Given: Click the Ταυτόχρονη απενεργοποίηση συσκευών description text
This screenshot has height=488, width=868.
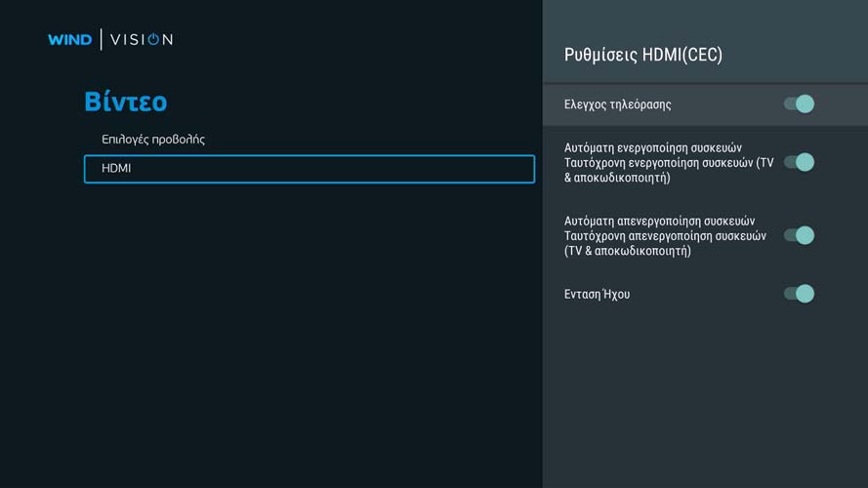Looking at the screenshot, I should coord(665,235).
